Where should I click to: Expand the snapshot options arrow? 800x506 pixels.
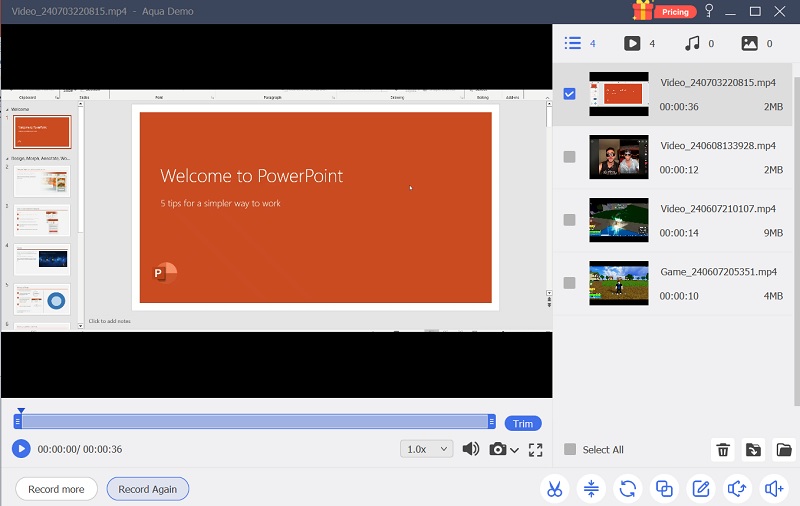pos(514,450)
